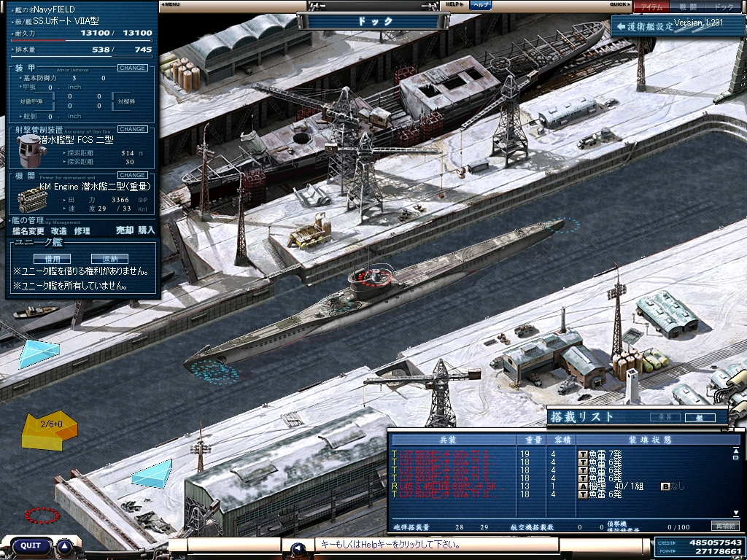Viewport: 747px width, 560px height.
Task: Click the ドック title banner
Action: click(374, 21)
